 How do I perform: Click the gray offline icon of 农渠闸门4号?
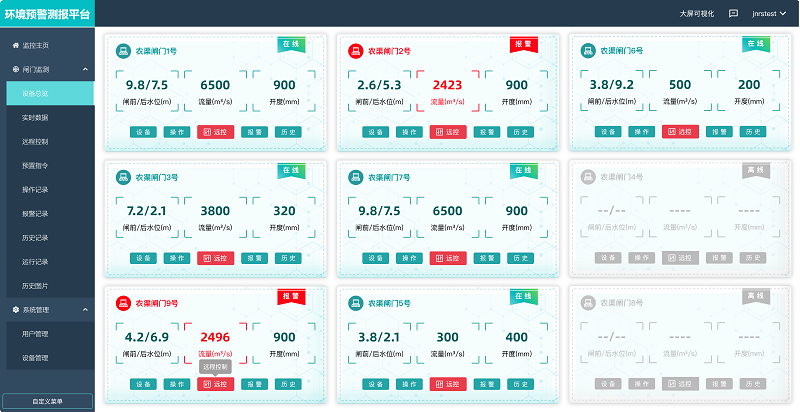[x=587, y=177]
